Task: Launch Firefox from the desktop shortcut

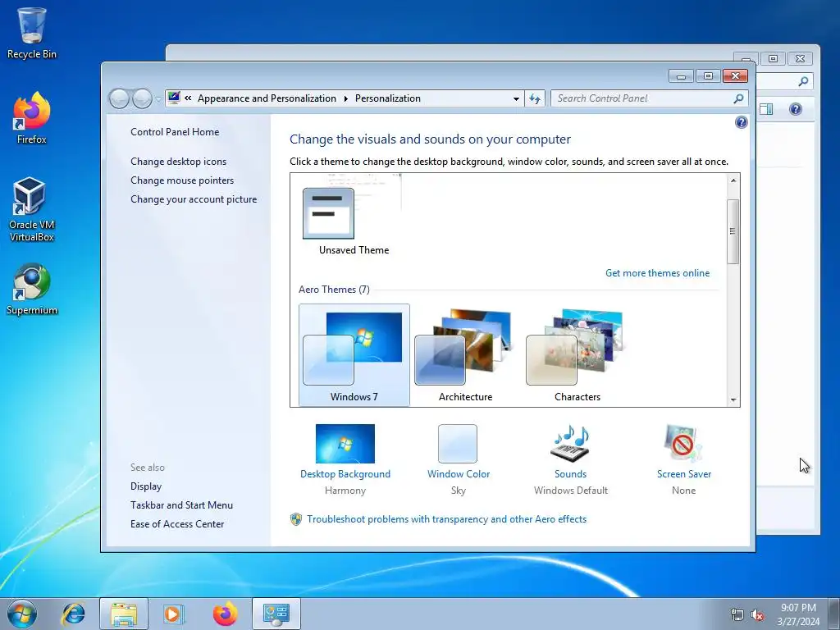Action: (32, 118)
